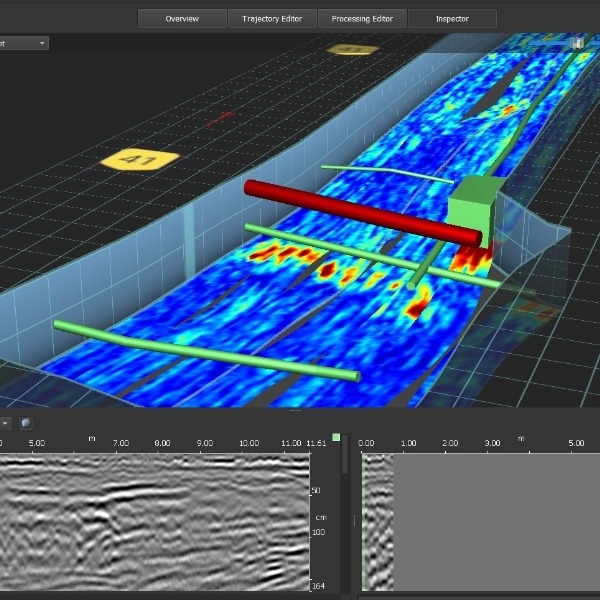
Task: Click the horizontal divider grip below 3D view
Action: (295, 410)
